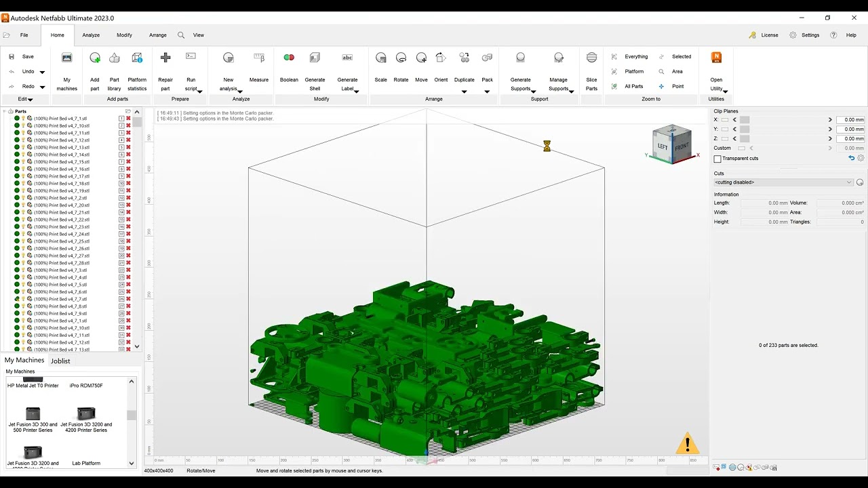Zoom to Everything
868x488 pixels.
click(x=629, y=57)
